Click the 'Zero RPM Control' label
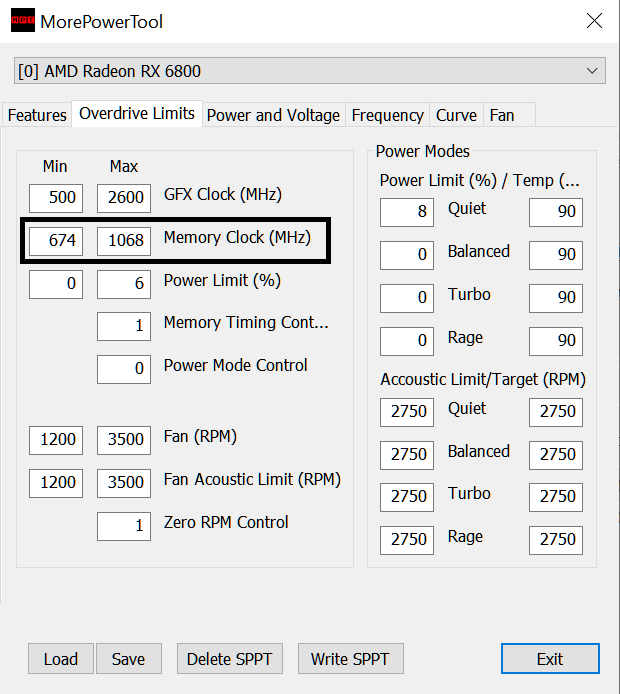This screenshot has width=620, height=694. point(226,522)
